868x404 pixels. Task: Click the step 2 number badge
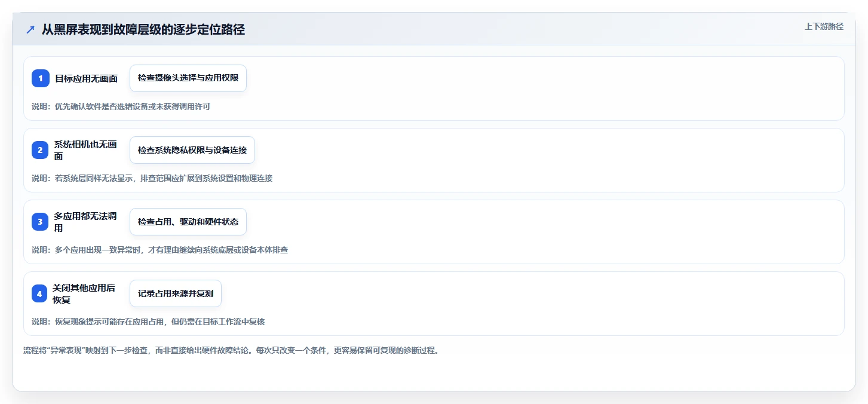tap(40, 150)
